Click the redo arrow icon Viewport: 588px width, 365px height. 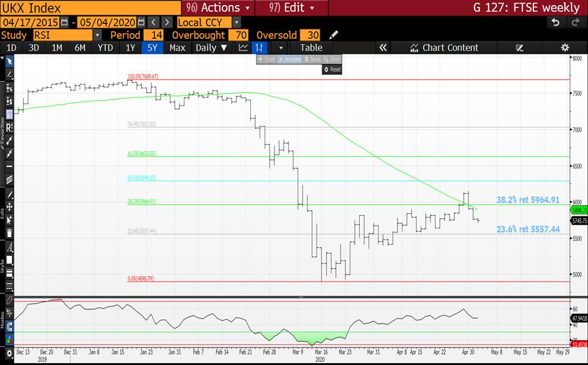(575, 23)
